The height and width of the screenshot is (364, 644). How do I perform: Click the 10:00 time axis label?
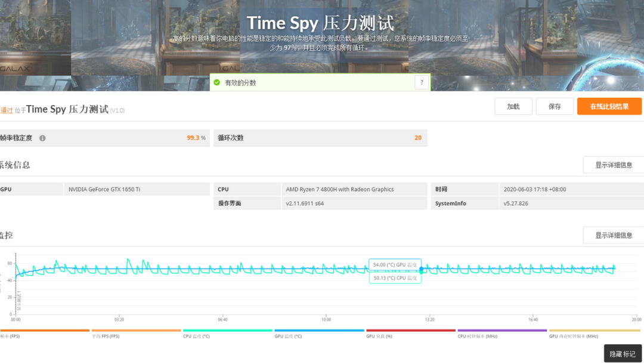326,320
